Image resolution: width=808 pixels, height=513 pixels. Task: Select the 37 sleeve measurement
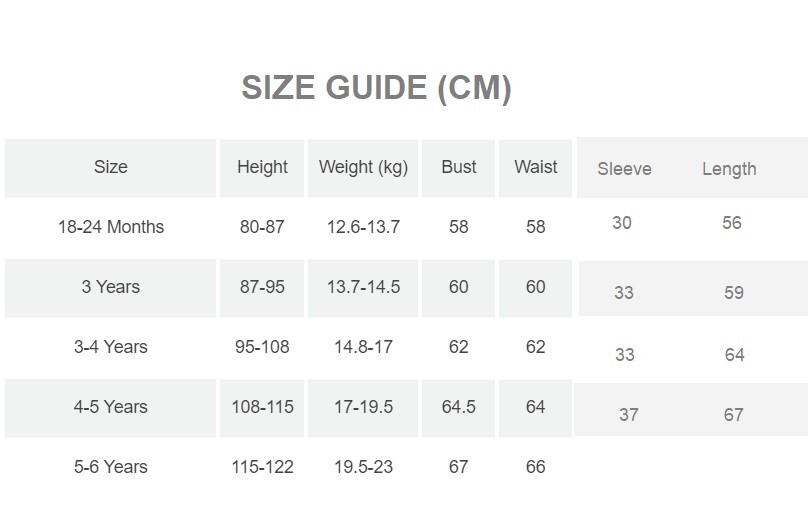(628, 414)
